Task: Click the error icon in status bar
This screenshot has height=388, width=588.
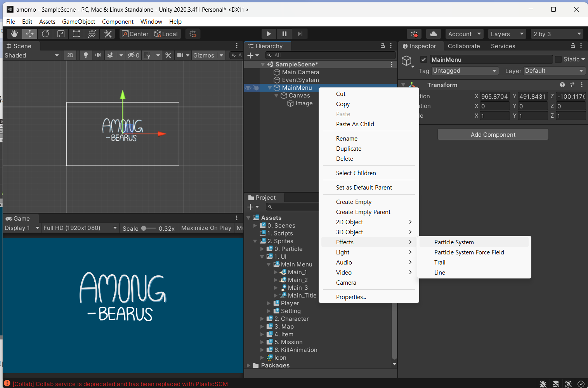Action: coord(7,383)
